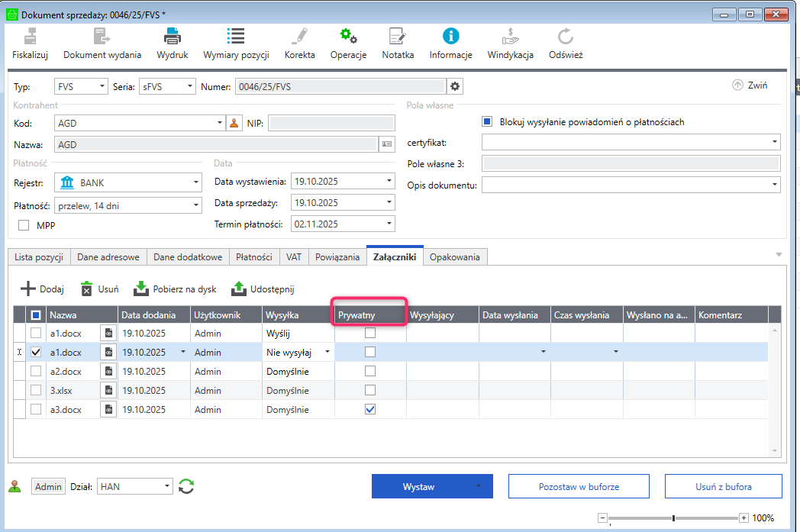The height and width of the screenshot is (532, 800).
Task: Enable the MPP checkbox
Action: 24,225
